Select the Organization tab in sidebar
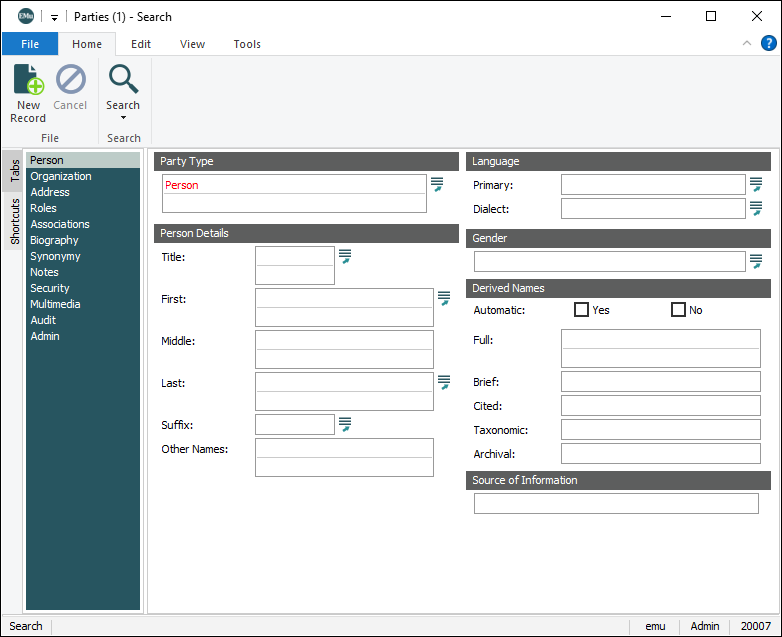The width and height of the screenshot is (782, 637). click(x=61, y=176)
